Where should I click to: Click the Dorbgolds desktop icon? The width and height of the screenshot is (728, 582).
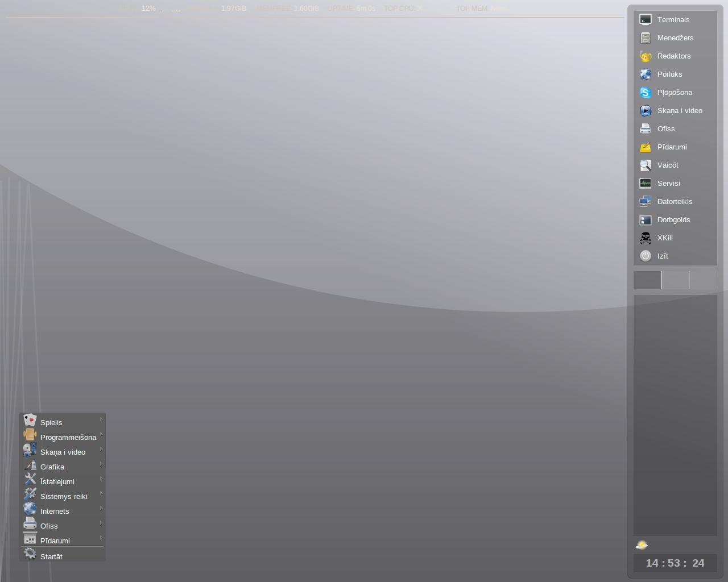pyautogui.click(x=646, y=220)
